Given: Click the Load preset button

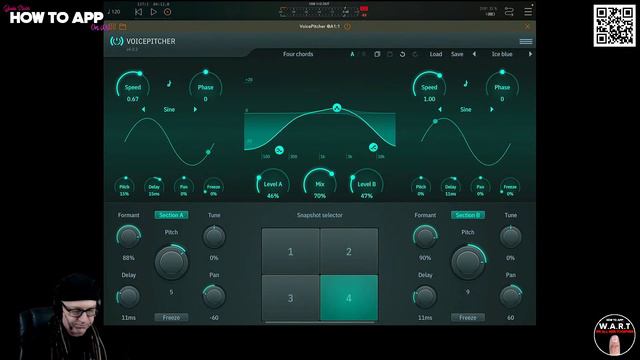Looking at the screenshot, I should [436, 54].
